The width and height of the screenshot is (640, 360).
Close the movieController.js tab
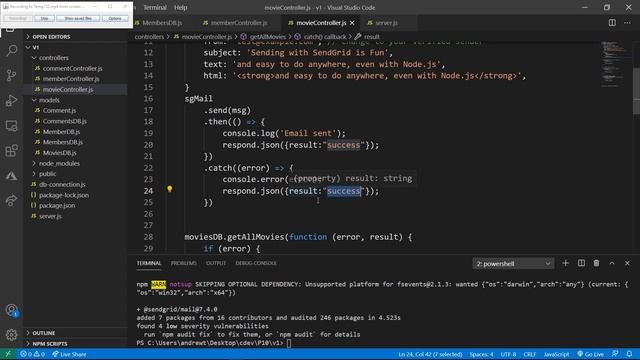pos(352,23)
